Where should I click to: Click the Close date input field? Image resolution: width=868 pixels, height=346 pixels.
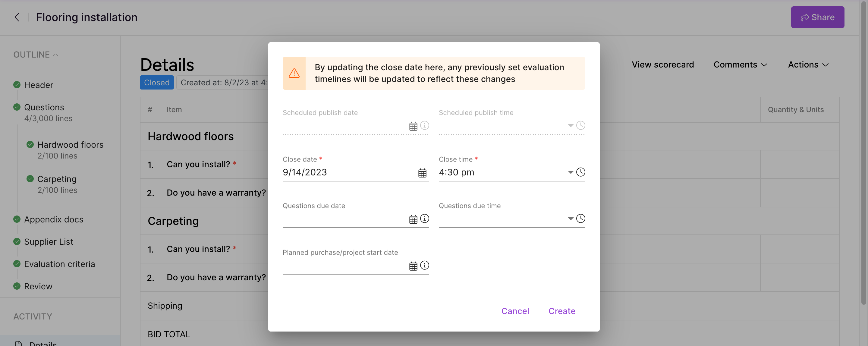(349, 172)
